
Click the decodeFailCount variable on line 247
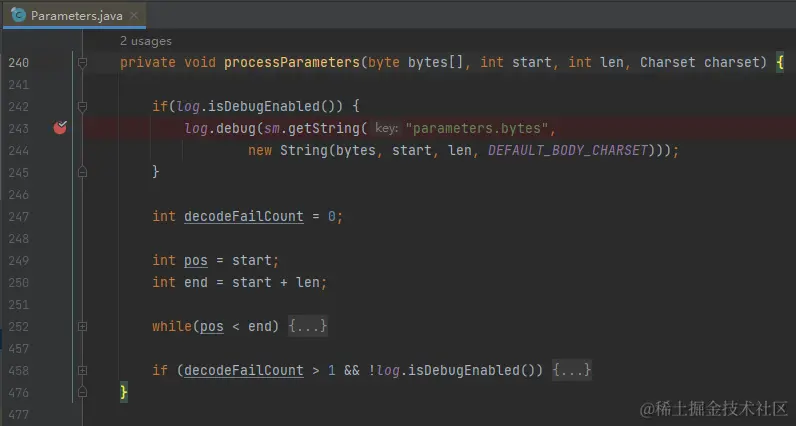[x=244, y=216]
